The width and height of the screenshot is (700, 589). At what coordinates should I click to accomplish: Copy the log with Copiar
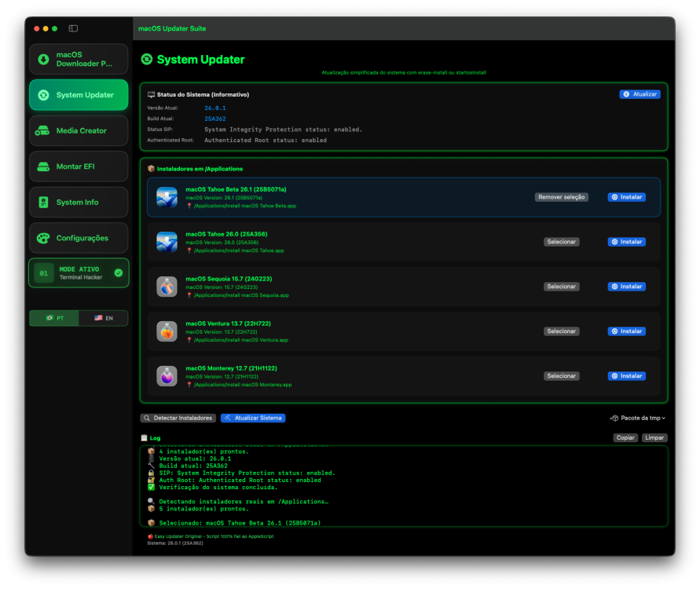[625, 437]
